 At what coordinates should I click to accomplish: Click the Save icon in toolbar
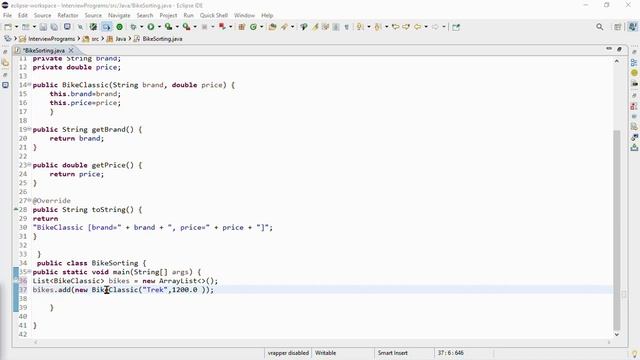tap(43, 27)
